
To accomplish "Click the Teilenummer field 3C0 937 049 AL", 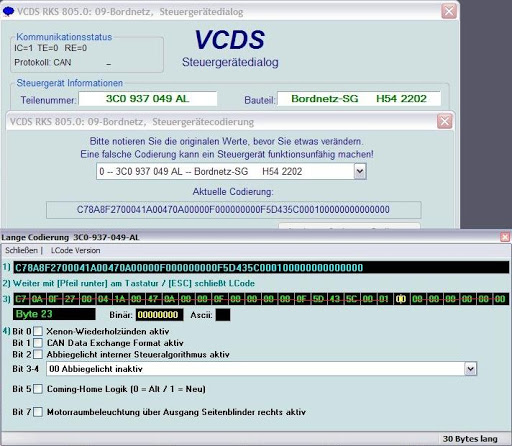I will (148, 99).
